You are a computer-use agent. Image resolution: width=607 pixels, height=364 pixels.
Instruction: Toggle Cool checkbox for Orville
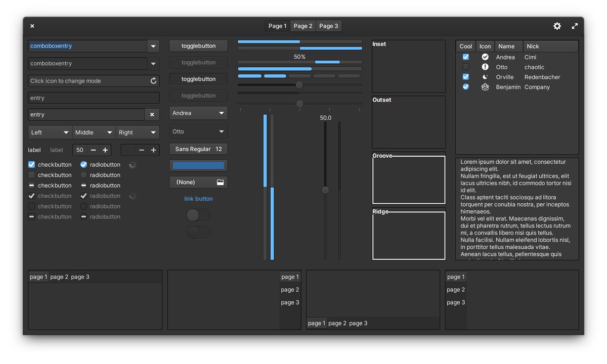[x=466, y=77]
